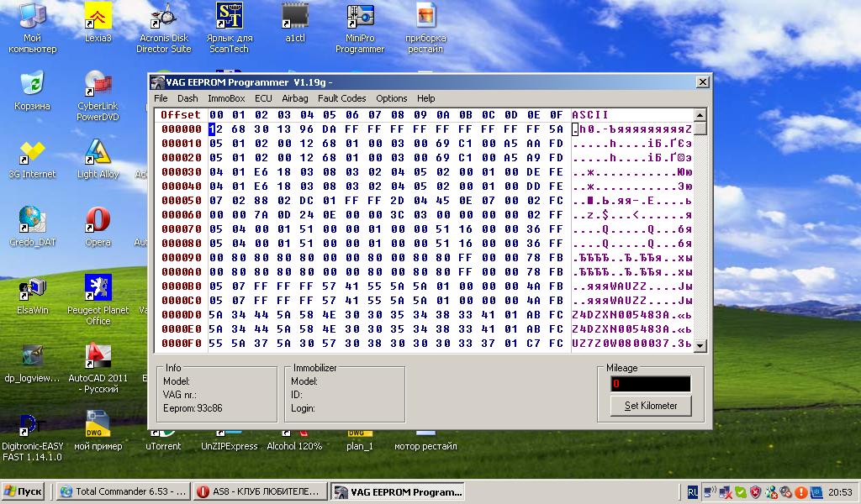This screenshot has width=861, height=504.
Task: Open Acronis Disk Director Suite icon
Action: (164, 17)
